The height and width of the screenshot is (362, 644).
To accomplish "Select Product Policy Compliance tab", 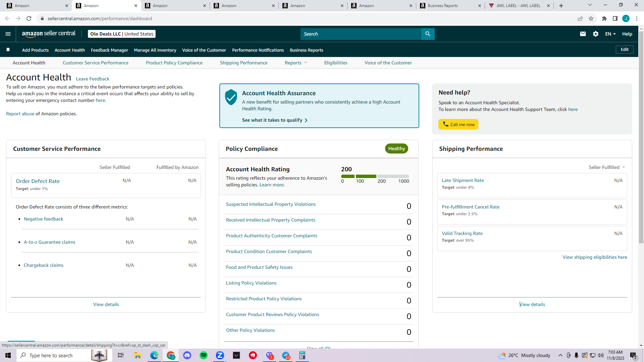I will 174,63.
